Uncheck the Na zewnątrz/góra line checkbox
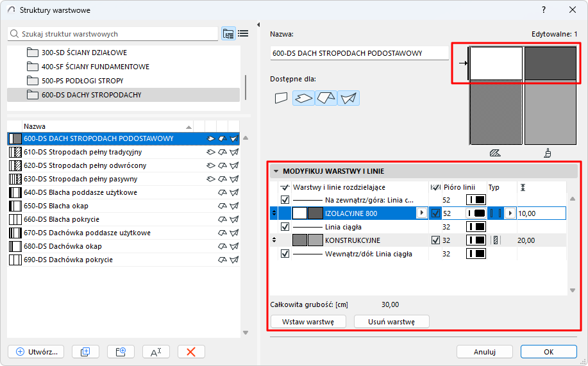588x366 pixels. point(285,200)
